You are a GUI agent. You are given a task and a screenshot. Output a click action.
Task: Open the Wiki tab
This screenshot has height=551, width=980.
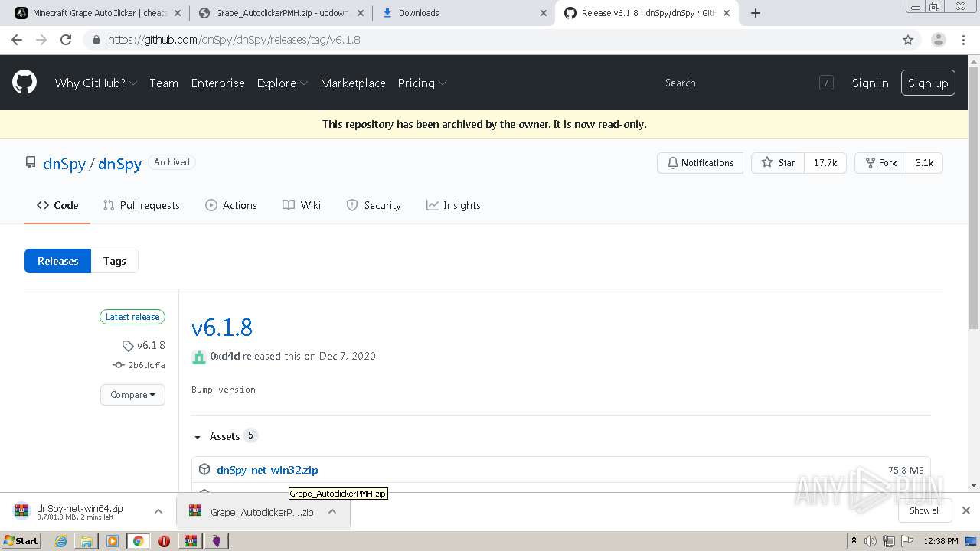[302, 205]
